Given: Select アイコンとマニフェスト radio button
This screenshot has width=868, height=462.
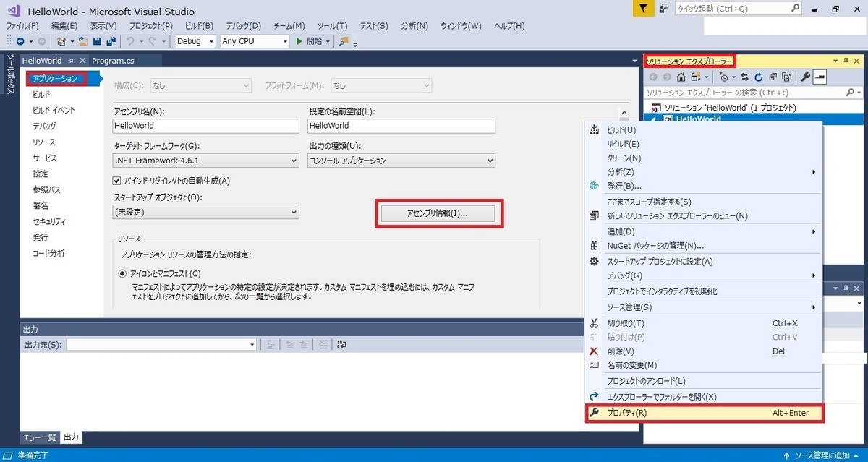Looking at the screenshot, I should (122, 273).
